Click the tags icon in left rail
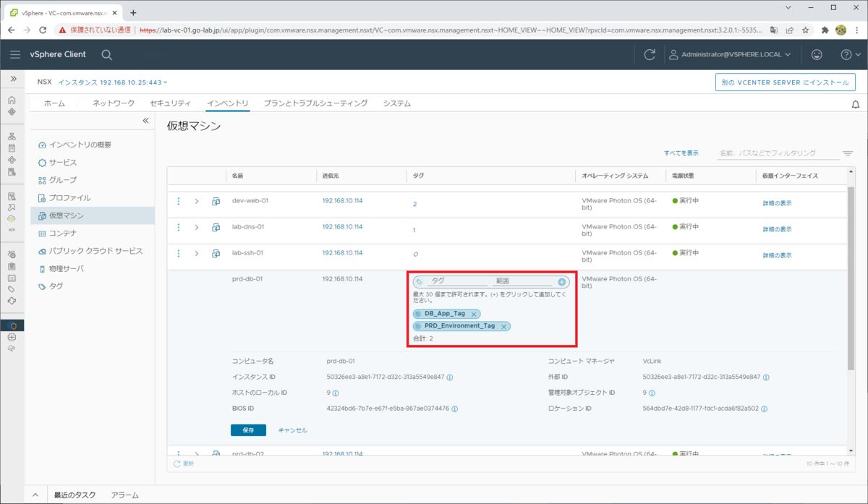 12,289
